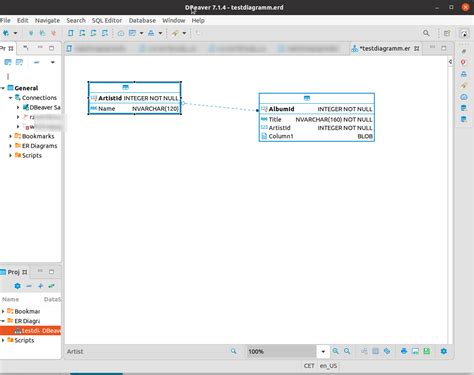Click the open SQL script toolbar icon

71,33
